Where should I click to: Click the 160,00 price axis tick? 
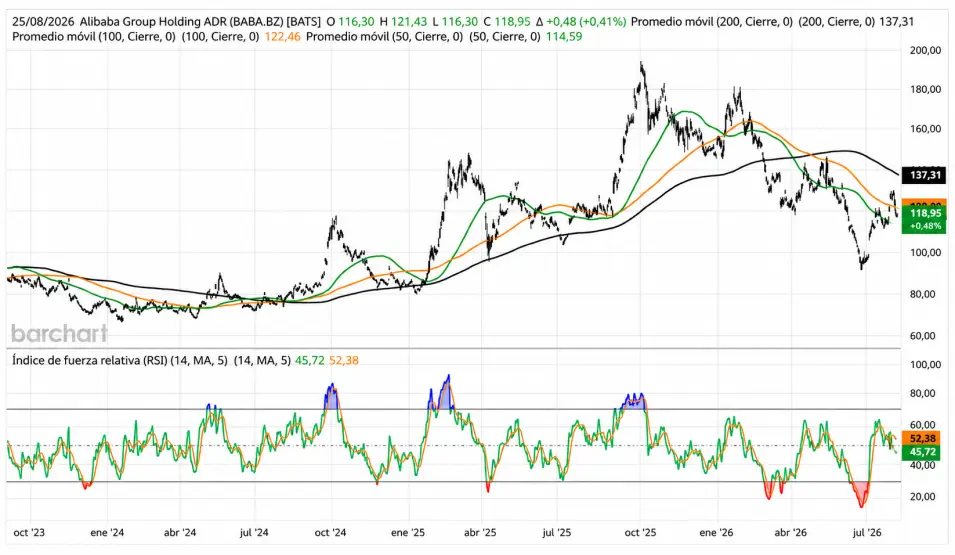[925, 129]
